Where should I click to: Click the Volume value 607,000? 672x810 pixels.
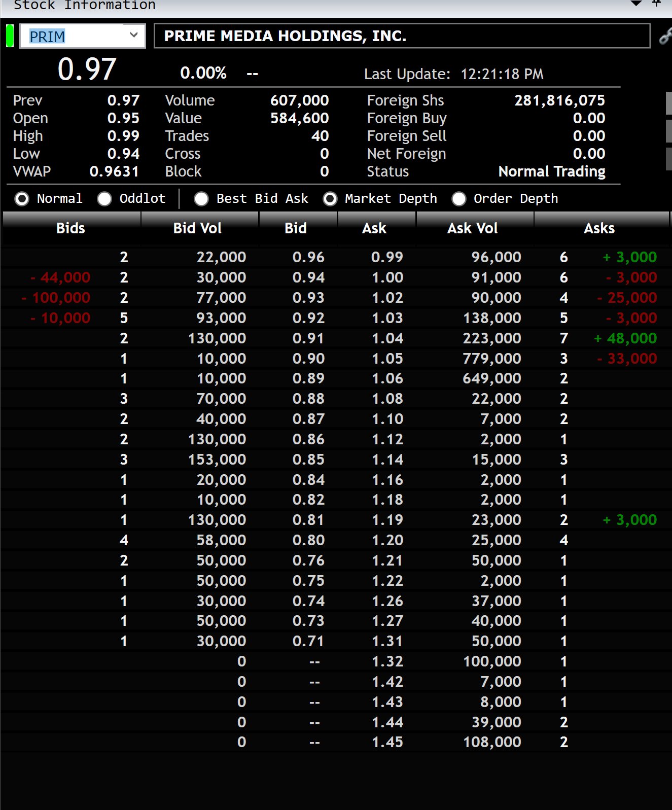point(300,100)
